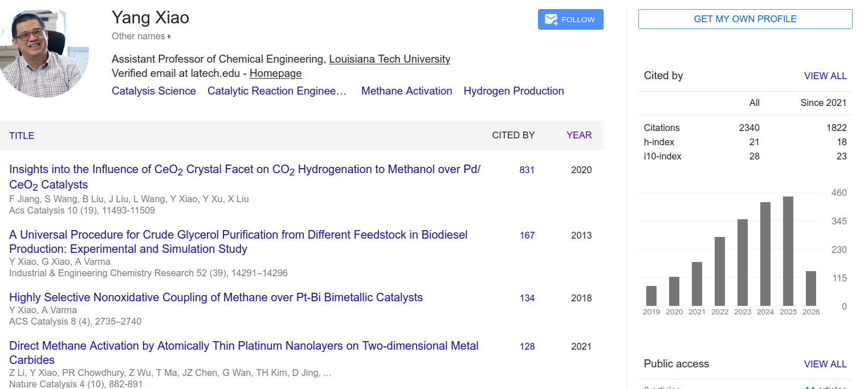Open the 167 citations count link
The image size is (868, 389).
click(x=527, y=235)
